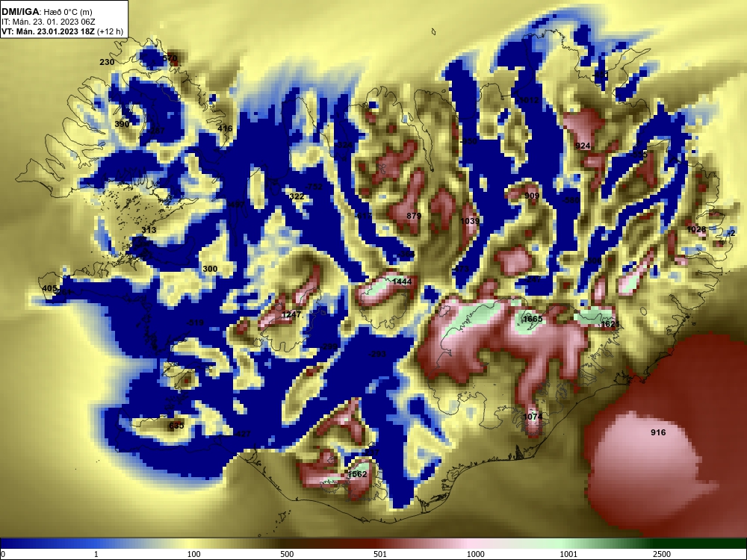Select the map value 322

(x=297, y=196)
